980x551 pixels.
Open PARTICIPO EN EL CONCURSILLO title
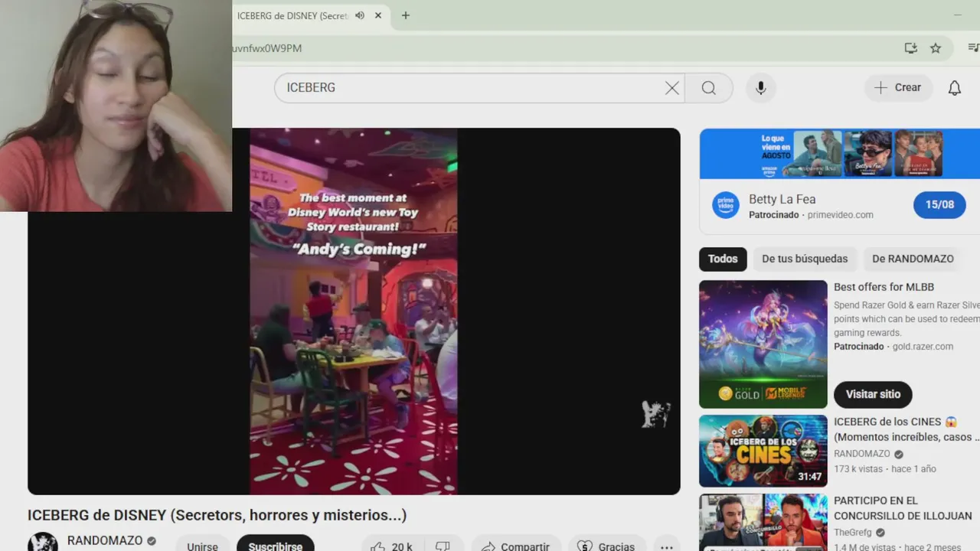coord(903,508)
